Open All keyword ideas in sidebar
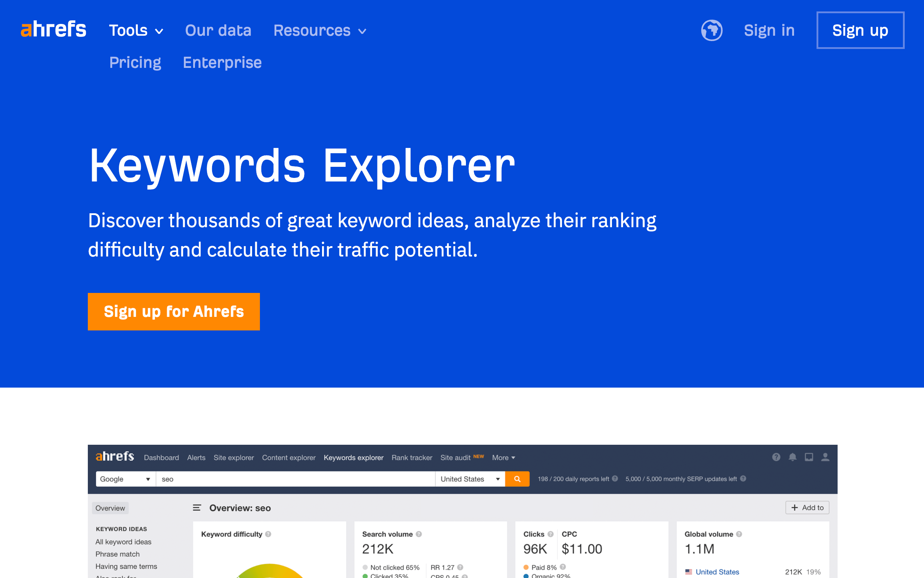This screenshot has height=578, width=924. click(x=124, y=542)
